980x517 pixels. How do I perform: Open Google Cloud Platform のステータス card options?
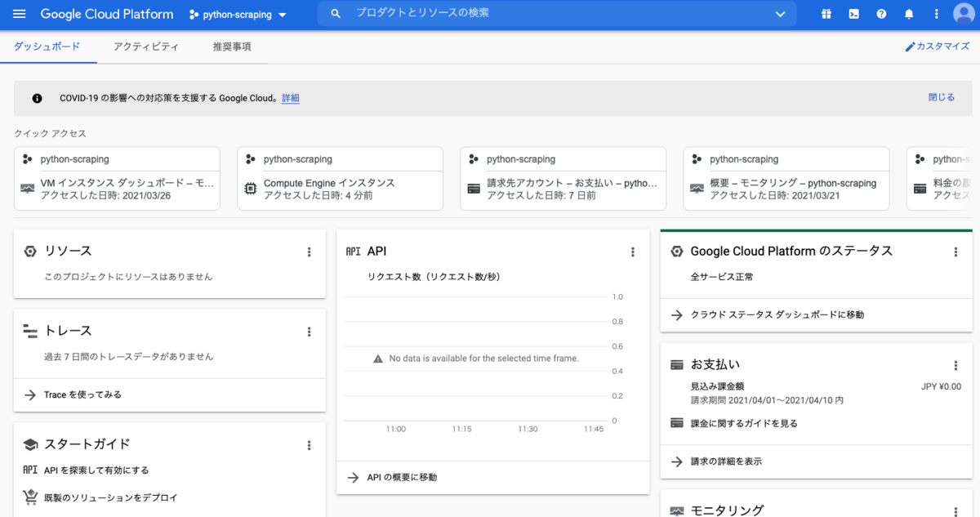click(x=955, y=252)
